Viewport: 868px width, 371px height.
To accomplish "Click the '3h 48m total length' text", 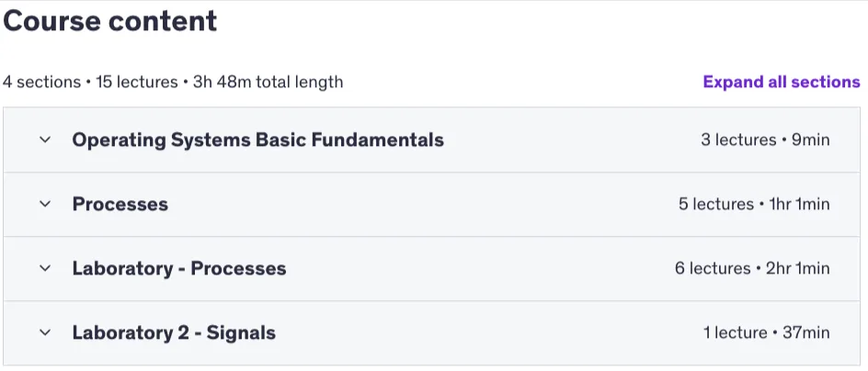I will [268, 83].
